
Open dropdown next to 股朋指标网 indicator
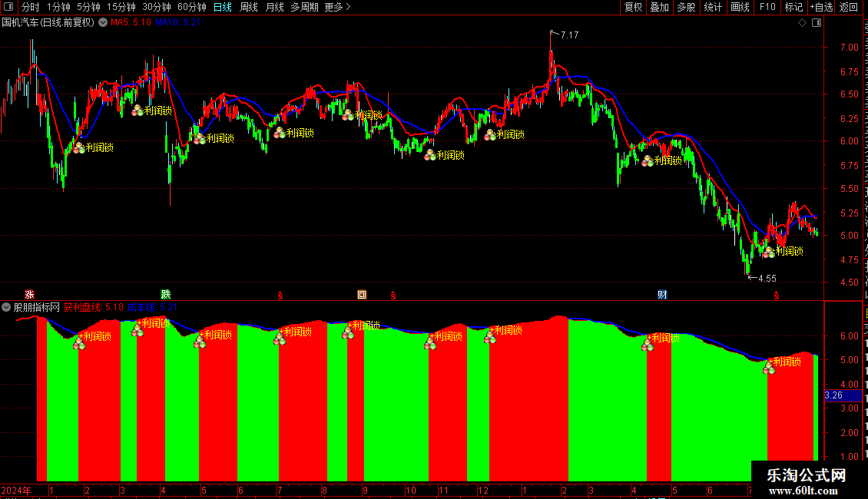pyautogui.click(x=6, y=307)
